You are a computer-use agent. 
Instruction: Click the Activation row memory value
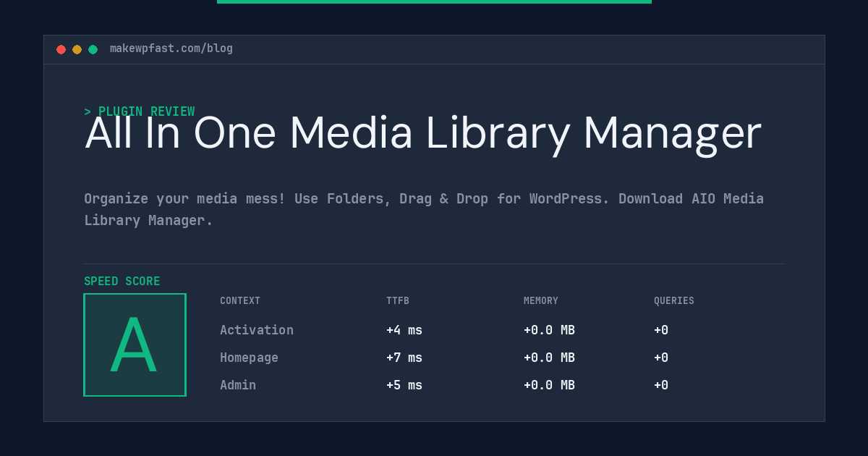click(549, 330)
